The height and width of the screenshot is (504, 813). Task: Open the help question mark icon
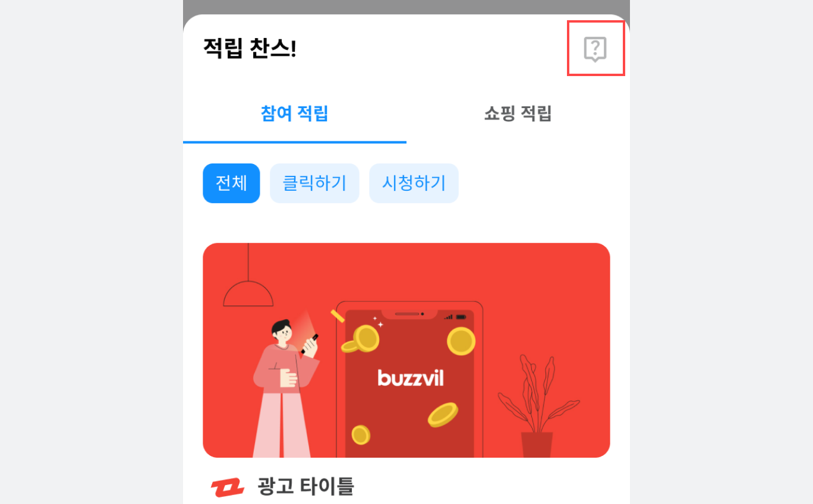tap(595, 49)
